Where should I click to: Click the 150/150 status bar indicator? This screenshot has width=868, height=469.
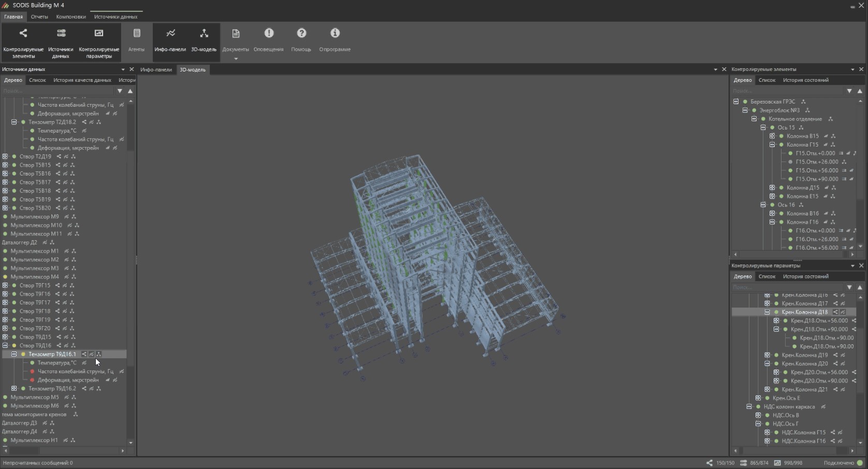(720, 463)
